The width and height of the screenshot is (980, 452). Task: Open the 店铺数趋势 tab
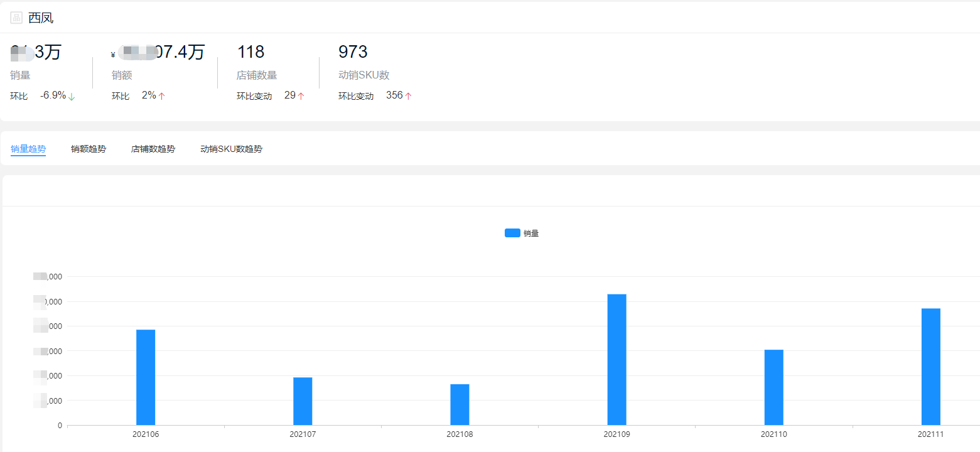pos(153,149)
